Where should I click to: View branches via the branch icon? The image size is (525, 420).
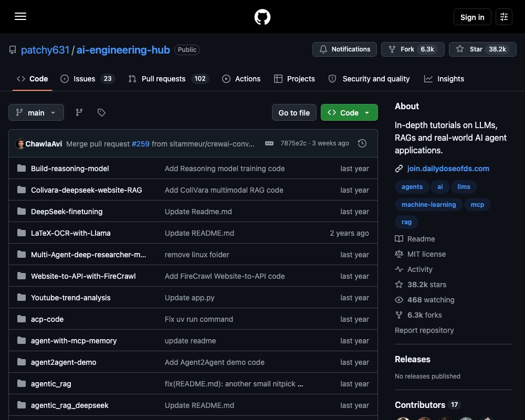79,112
